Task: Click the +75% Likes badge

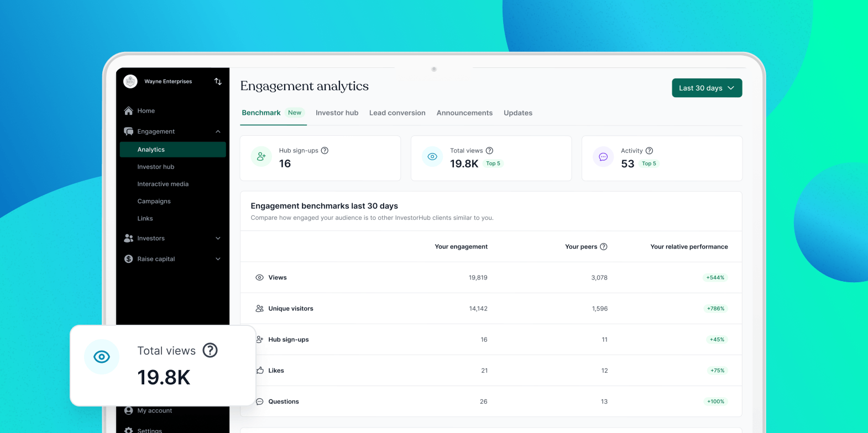Action: tap(717, 371)
